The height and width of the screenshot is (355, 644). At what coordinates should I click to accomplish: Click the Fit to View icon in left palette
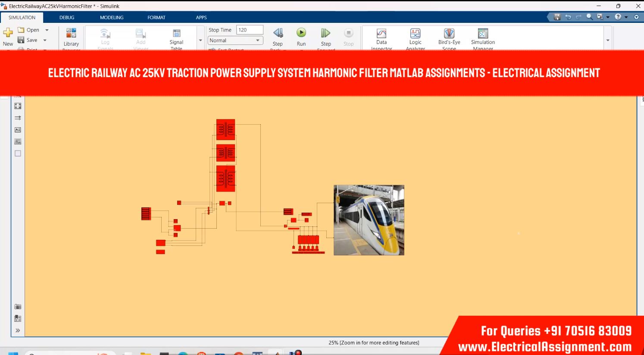[18, 106]
